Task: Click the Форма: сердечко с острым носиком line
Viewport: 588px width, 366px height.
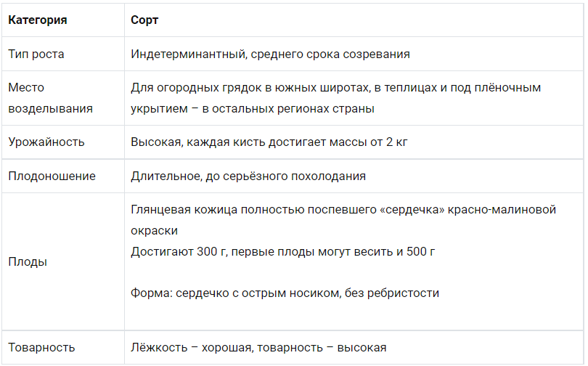Action: coord(285,293)
